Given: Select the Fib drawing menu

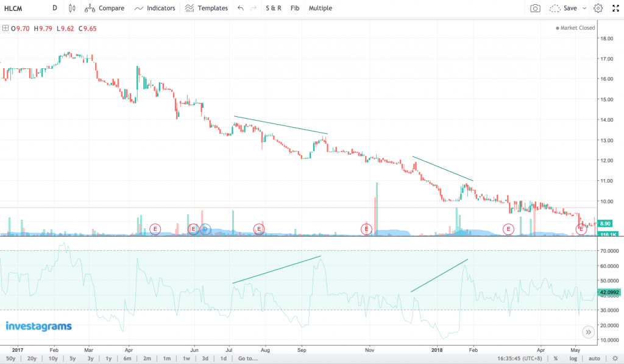Looking at the screenshot, I should tap(294, 8).
